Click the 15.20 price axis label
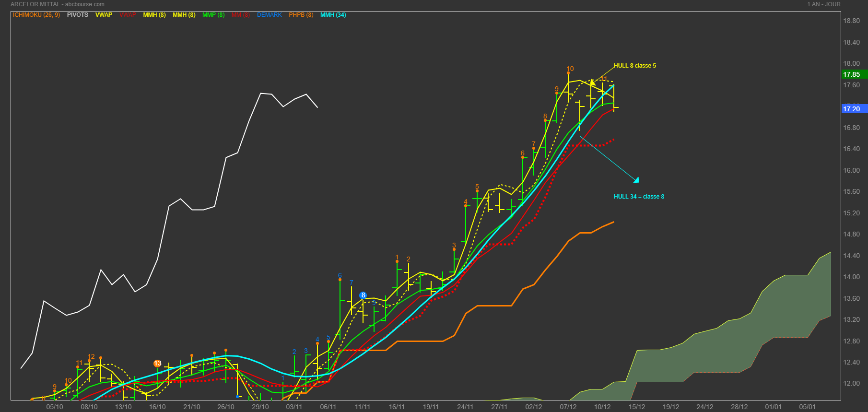 point(852,213)
